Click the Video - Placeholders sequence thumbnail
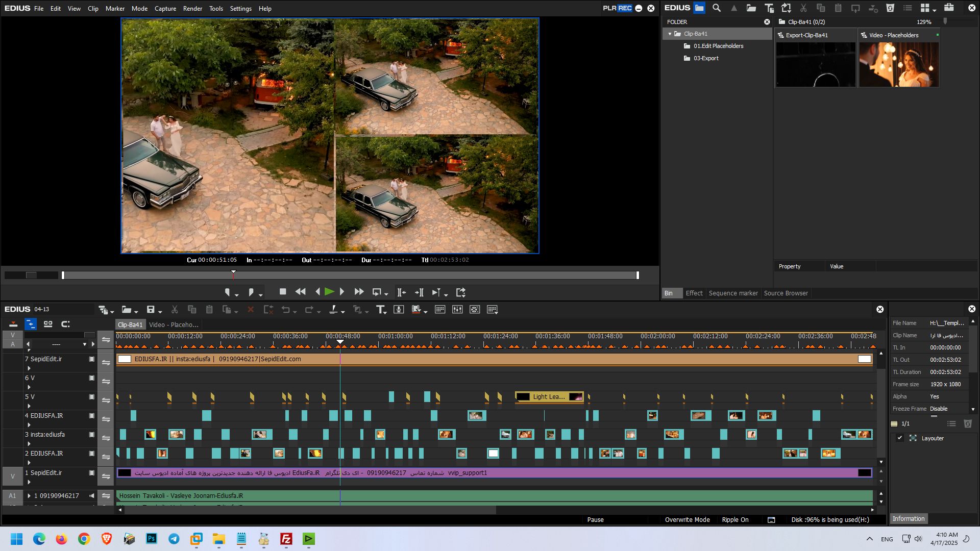 (x=899, y=65)
